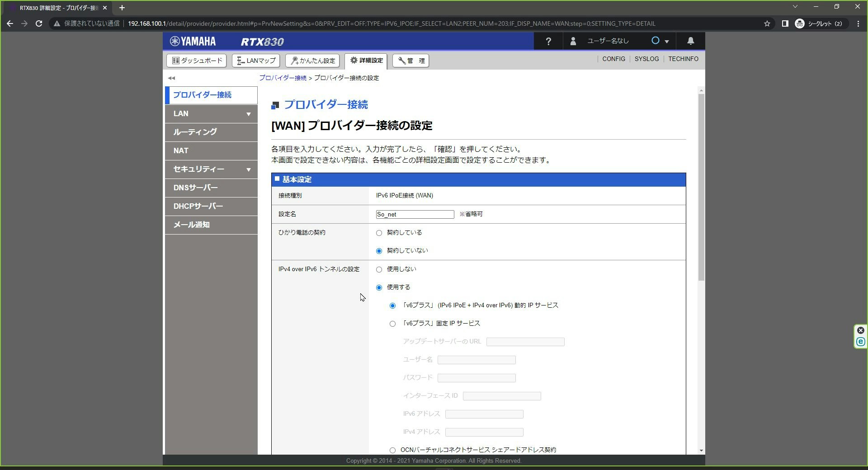Open ルーティング in sidebar
Viewport: 868px width, 470px height.
pyautogui.click(x=211, y=132)
